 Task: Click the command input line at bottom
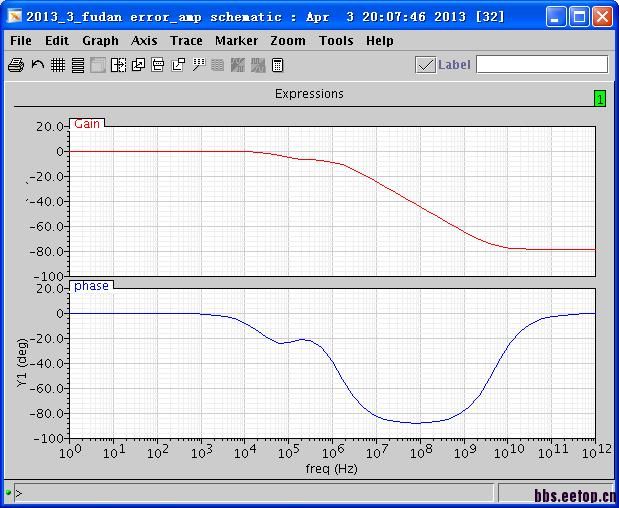coord(254,493)
